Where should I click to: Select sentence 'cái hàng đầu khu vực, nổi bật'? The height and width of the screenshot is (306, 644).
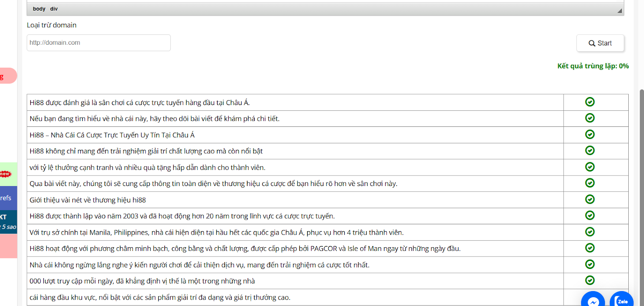pos(160,298)
